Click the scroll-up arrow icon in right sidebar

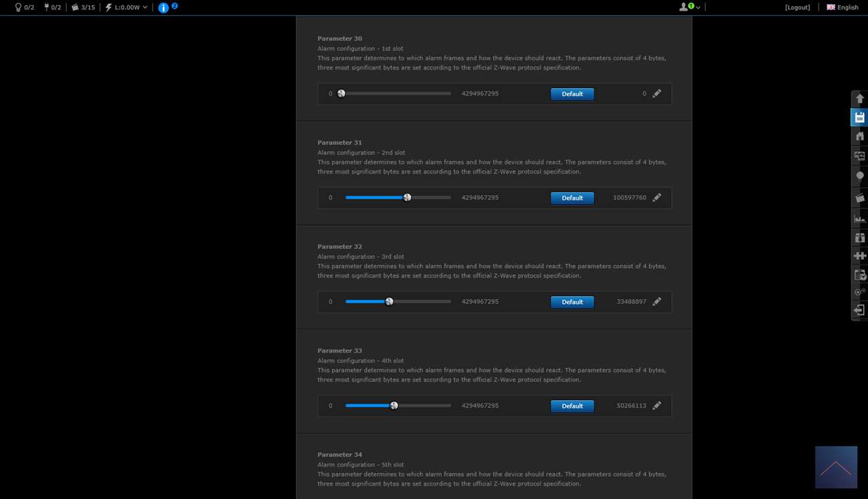859,99
